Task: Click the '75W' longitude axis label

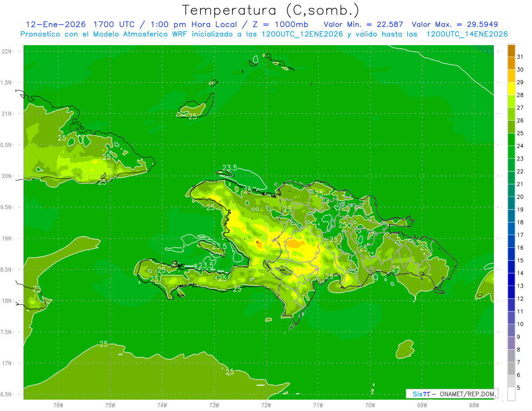Action: pyautogui.click(x=110, y=405)
